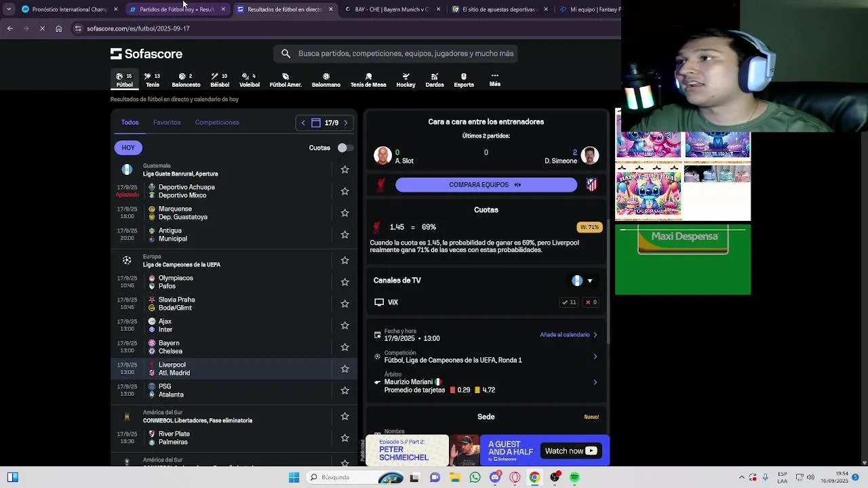Open the Esports category

[x=464, y=80]
